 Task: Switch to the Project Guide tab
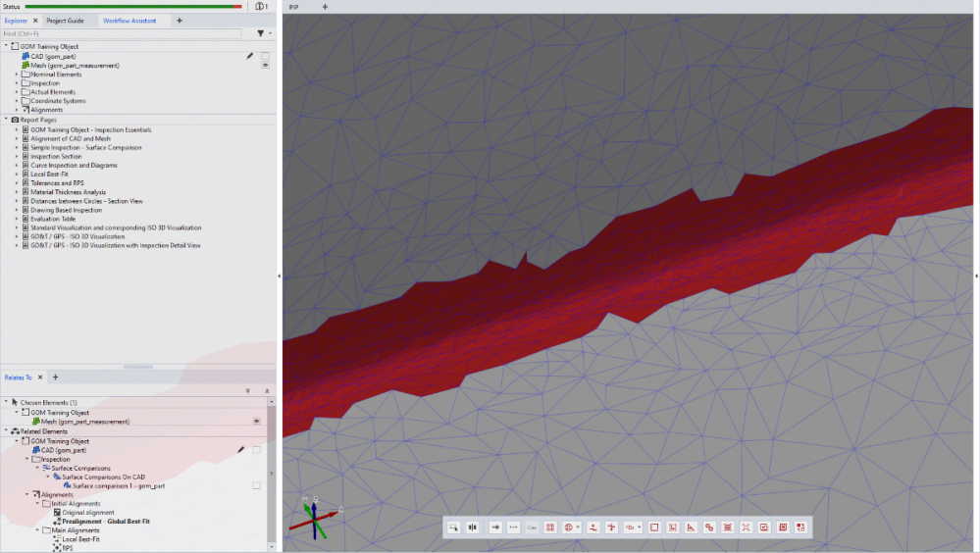point(65,20)
